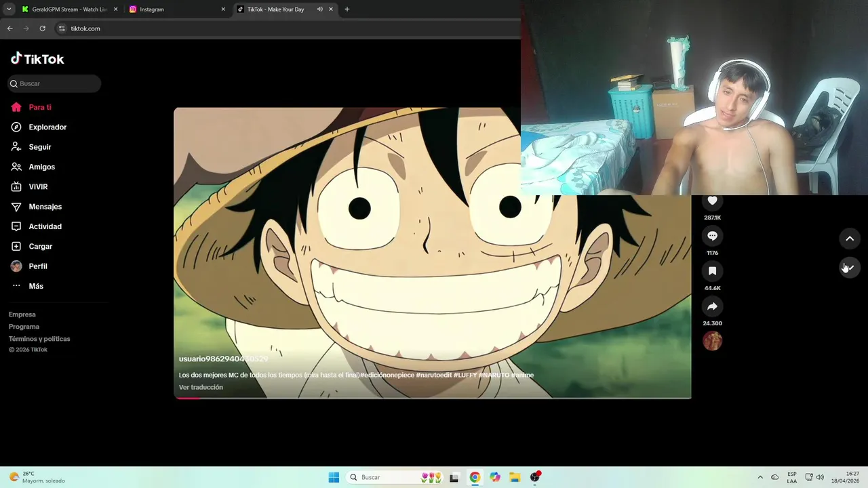Close the Instagram tab
The image size is (868, 488).
click(x=223, y=9)
